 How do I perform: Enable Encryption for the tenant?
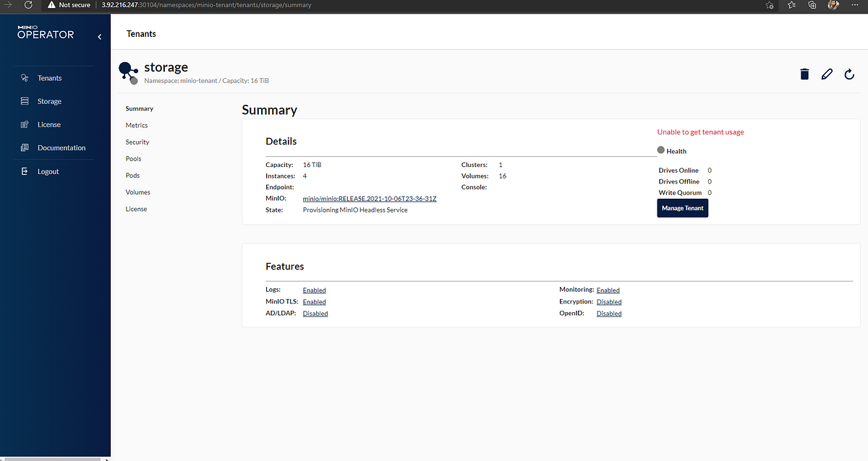(x=608, y=301)
